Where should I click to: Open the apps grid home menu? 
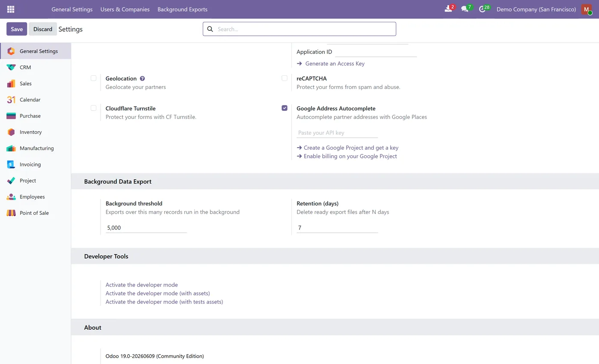pos(11,9)
